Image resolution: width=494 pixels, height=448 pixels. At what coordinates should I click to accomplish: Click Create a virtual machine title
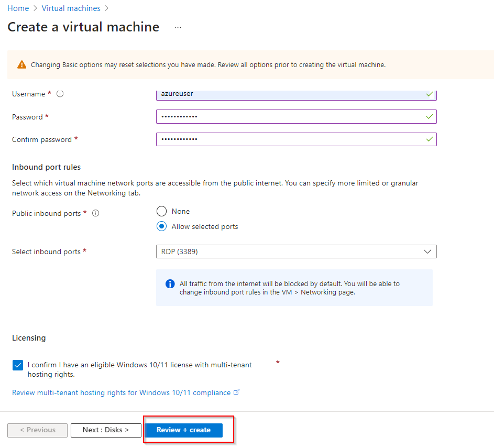83,27
